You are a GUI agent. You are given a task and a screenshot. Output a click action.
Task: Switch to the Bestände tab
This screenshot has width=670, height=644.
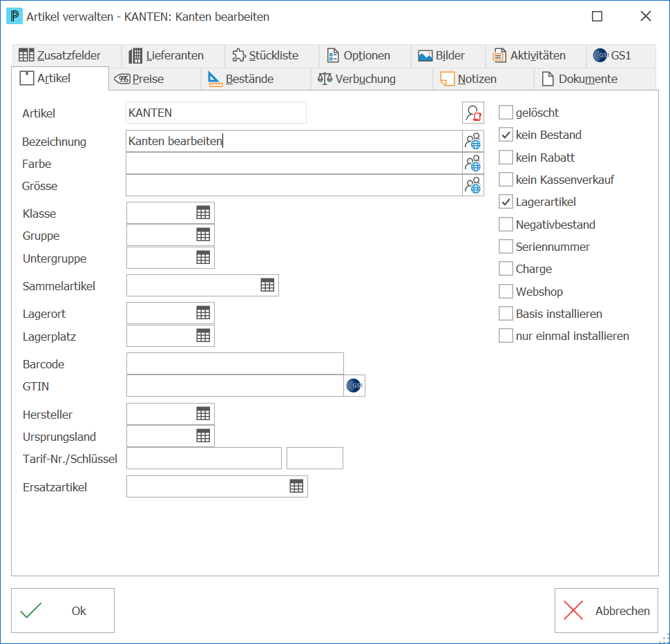pos(256,79)
